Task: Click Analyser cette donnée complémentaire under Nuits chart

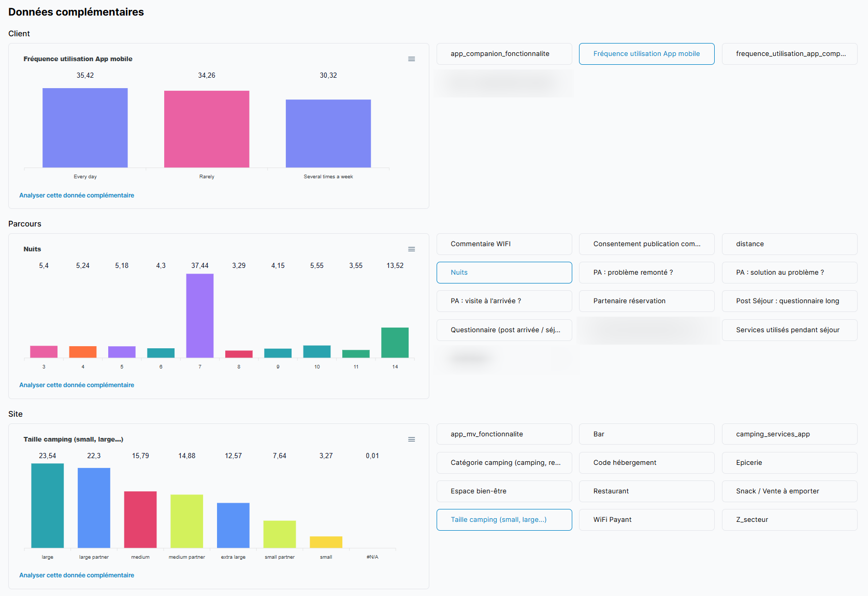Action: pos(77,385)
